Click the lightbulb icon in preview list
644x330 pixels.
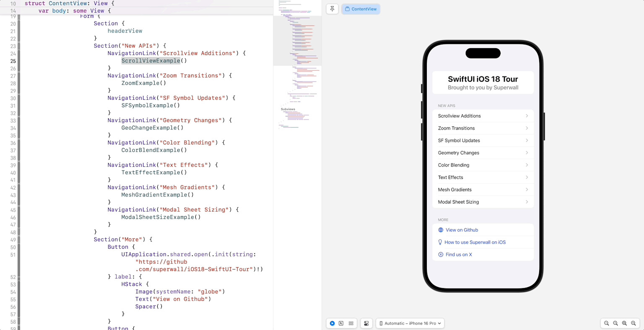pyautogui.click(x=440, y=242)
